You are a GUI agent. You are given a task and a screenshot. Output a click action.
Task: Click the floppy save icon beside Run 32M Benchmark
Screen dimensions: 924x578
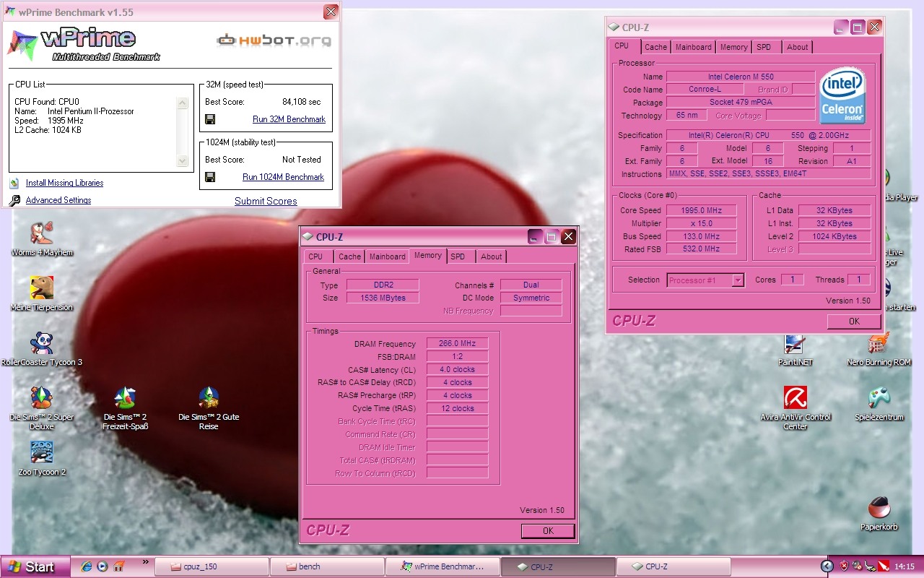(210, 119)
